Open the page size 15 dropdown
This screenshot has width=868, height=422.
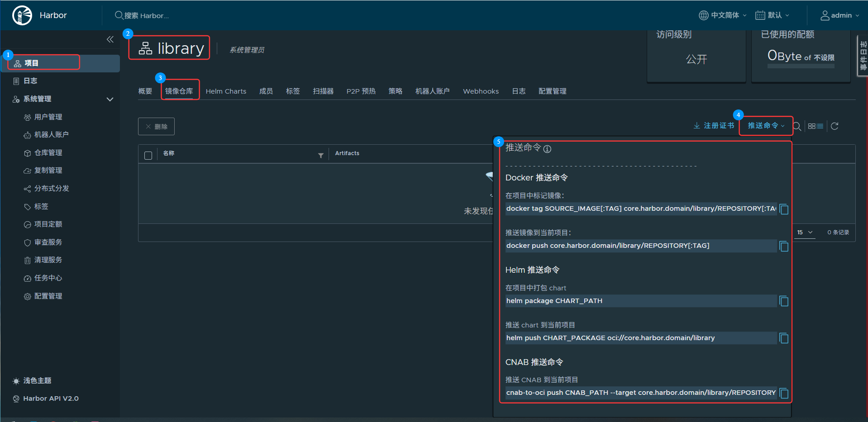point(805,232)
